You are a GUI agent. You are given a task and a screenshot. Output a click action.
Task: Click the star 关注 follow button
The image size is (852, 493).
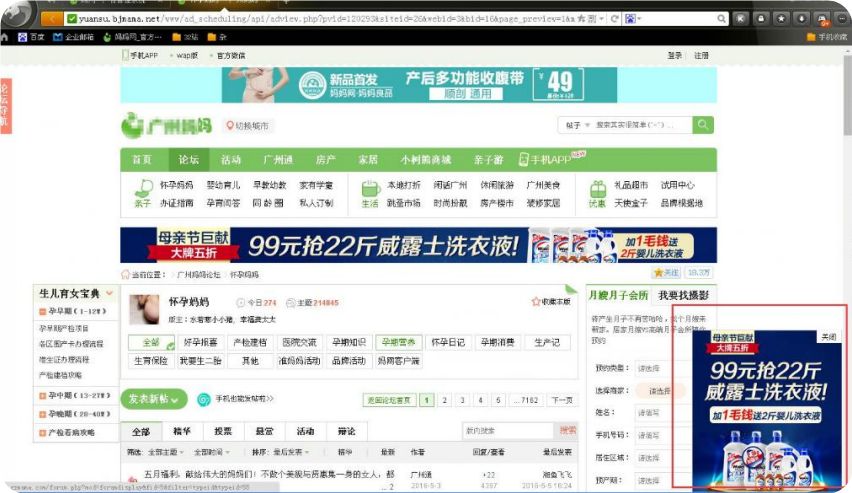[x=667, y=272]
